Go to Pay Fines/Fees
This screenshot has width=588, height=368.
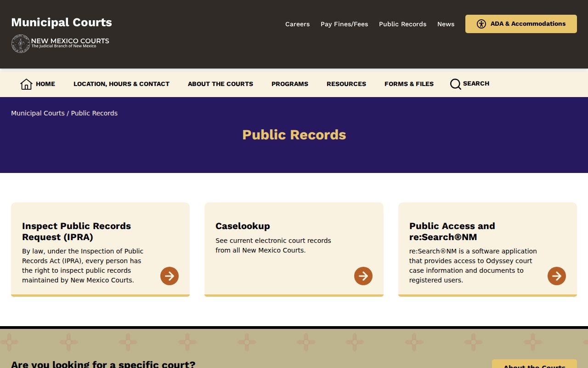[x=345, y=24]
